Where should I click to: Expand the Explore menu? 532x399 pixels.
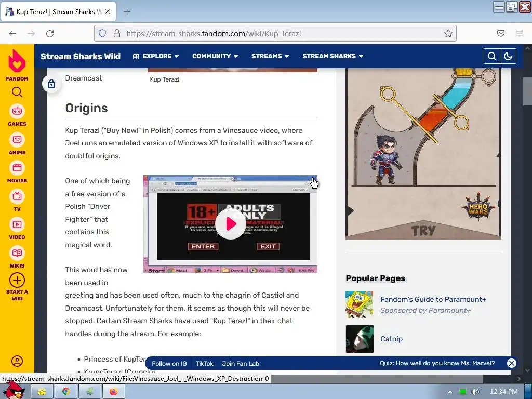pyautogui.click(x=156, y=56)
